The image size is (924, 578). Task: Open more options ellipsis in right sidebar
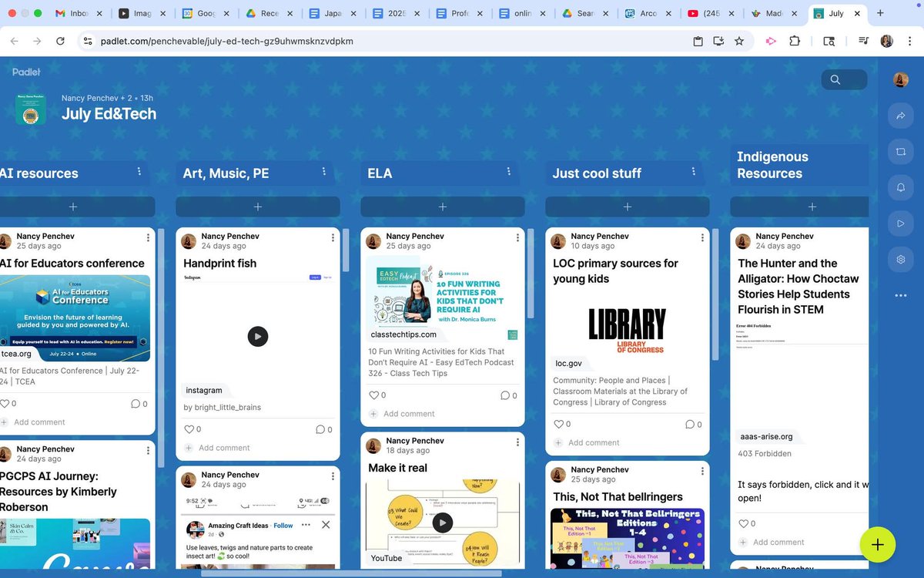pos(900,295)
